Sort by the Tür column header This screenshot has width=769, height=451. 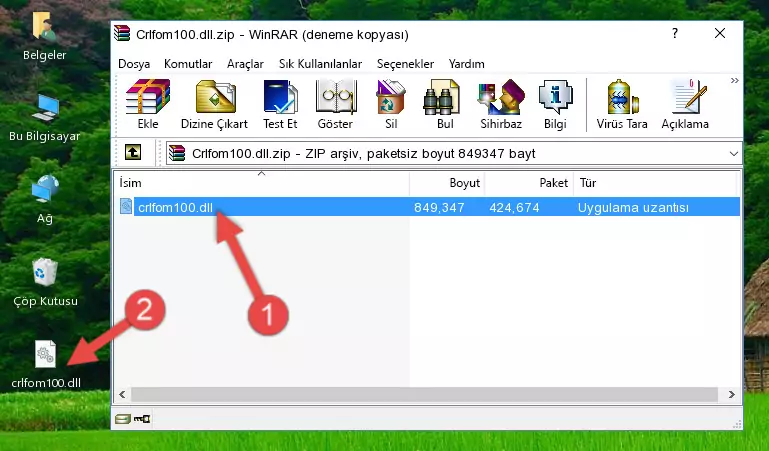[655, 183]
